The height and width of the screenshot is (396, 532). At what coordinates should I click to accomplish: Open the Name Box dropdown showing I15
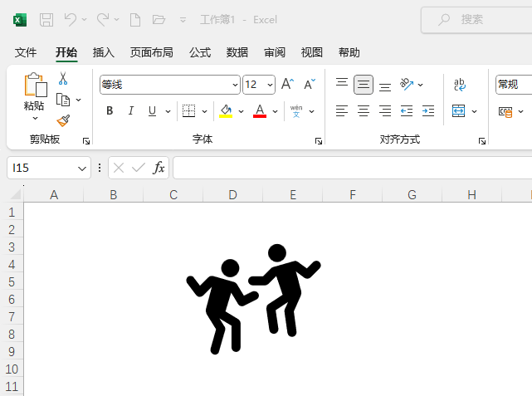[x=82, y=169]
